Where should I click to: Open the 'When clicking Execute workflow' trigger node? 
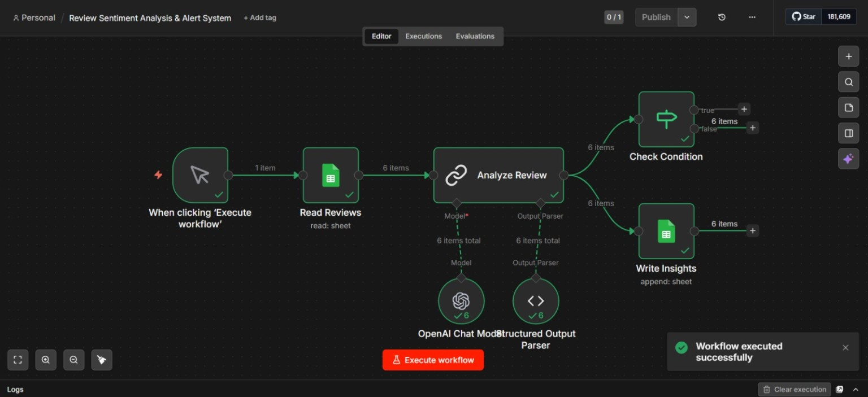[x=200, y=175]
